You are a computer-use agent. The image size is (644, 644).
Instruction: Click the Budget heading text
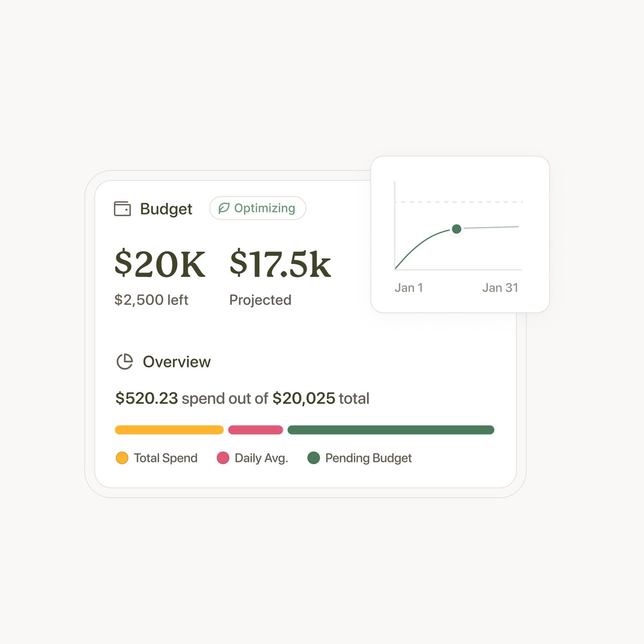pos(166,209)
